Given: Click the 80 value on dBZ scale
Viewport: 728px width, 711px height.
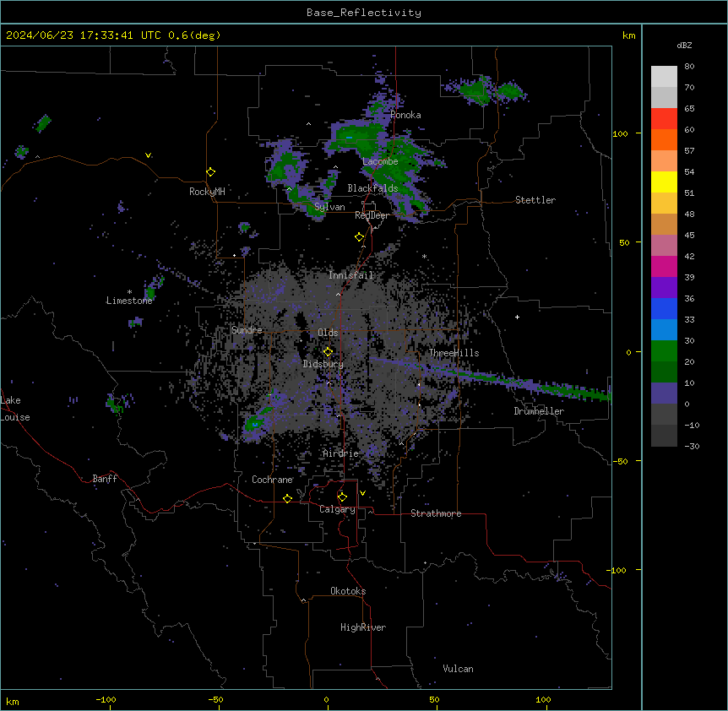Looking at the screenshot, I should pyautogui.click(x=689, y=67).
